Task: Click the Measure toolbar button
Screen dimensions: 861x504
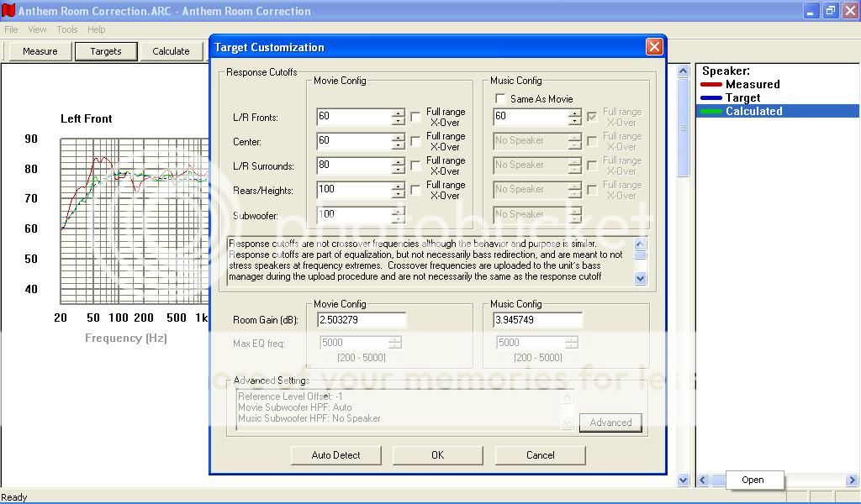Action: (40, 51)
